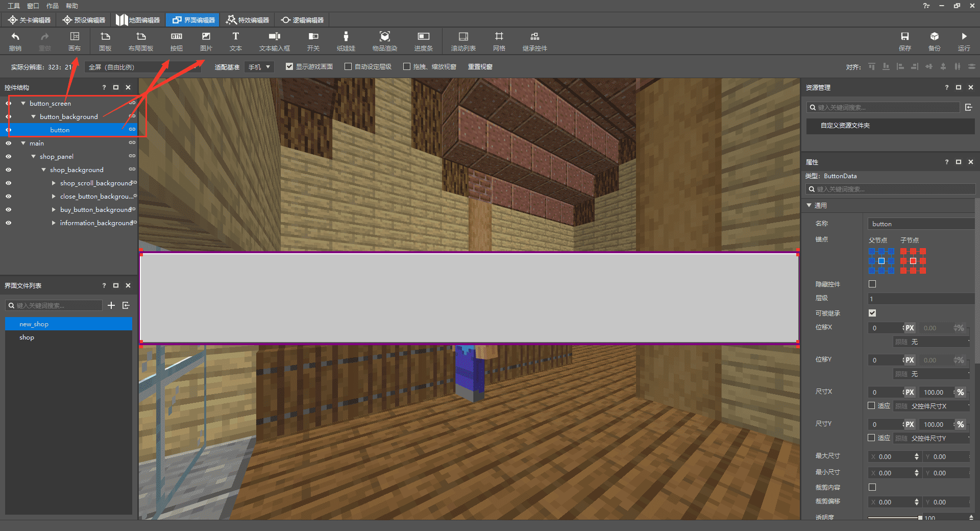Collapse the button_screen tree node
Viewport: 980px width, 531px height.
(x=23, y=103)
